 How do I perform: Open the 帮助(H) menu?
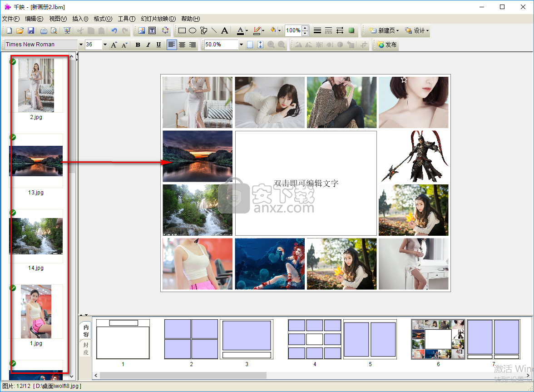point(191,19)
